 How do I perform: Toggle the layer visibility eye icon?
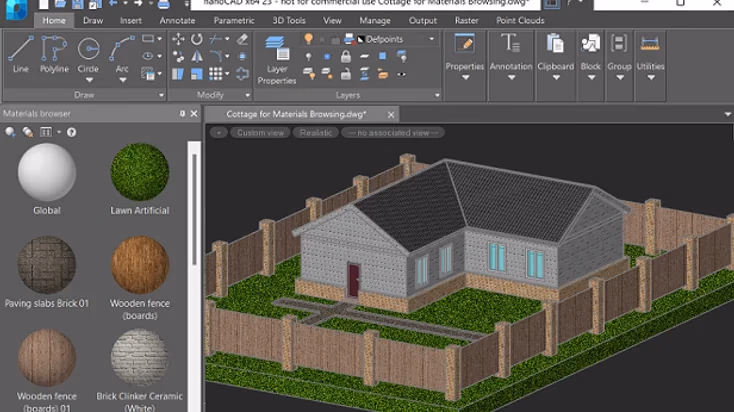(x=401, y=74)
